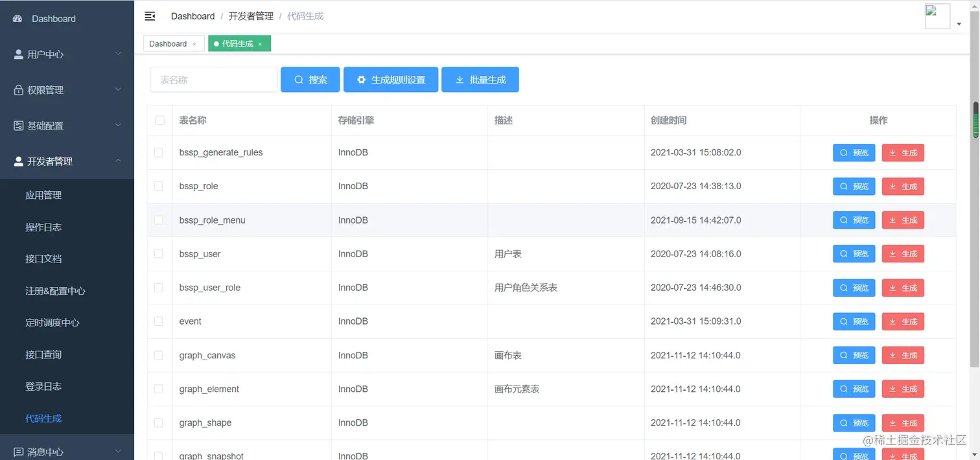980x460 pixels.
Task: Expand the 权限管理 menu chevron
Action: tap(118, 89)
